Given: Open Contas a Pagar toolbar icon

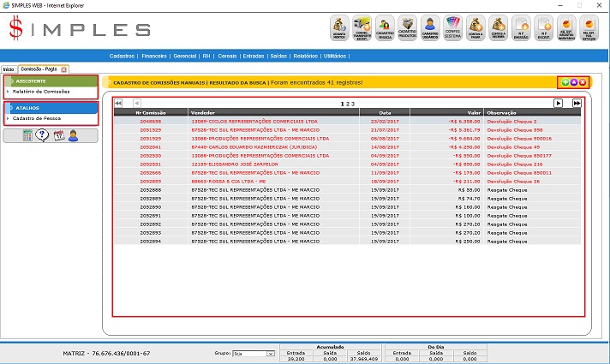Looking at the screenshot, I should 475,28.
